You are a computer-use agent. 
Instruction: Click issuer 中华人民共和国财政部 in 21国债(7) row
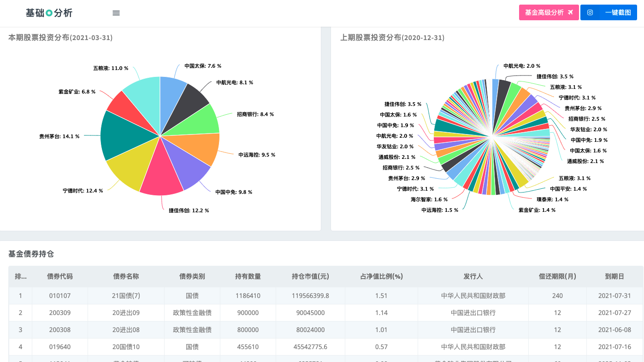click(x=473, y=296)
